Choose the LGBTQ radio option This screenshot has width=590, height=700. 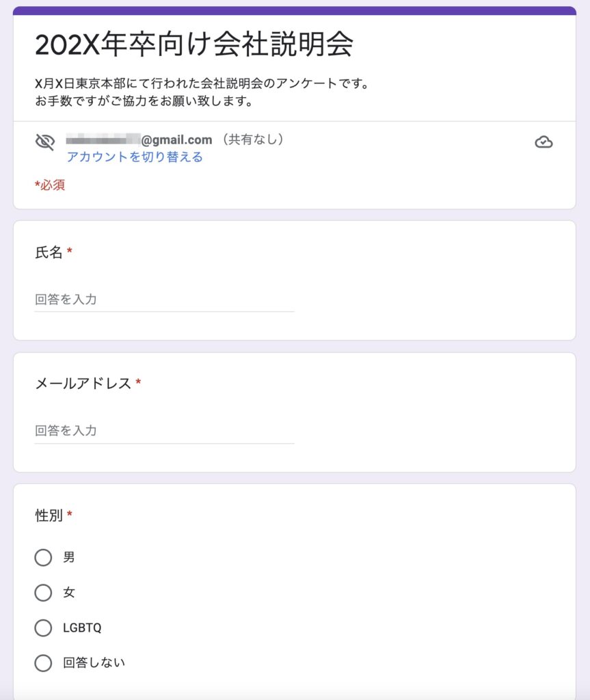pos(43,628)
